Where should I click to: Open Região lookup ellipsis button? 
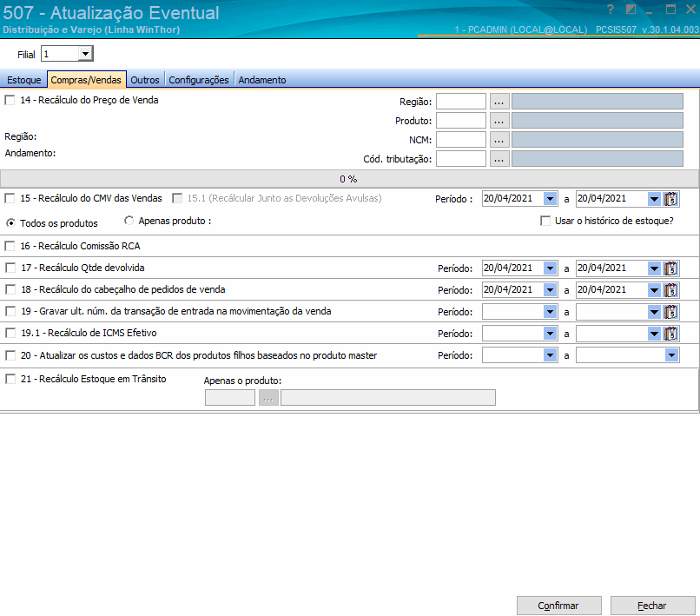[x=499, y=102]
